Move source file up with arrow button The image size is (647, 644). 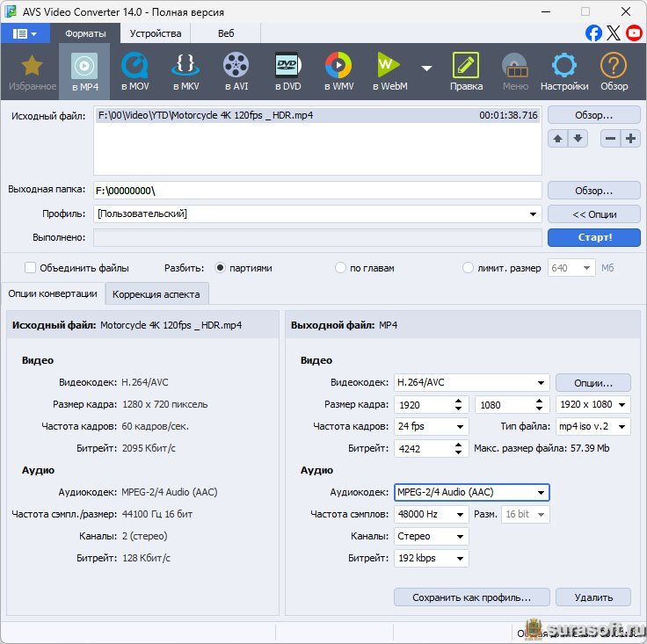[x=557, y=139]
